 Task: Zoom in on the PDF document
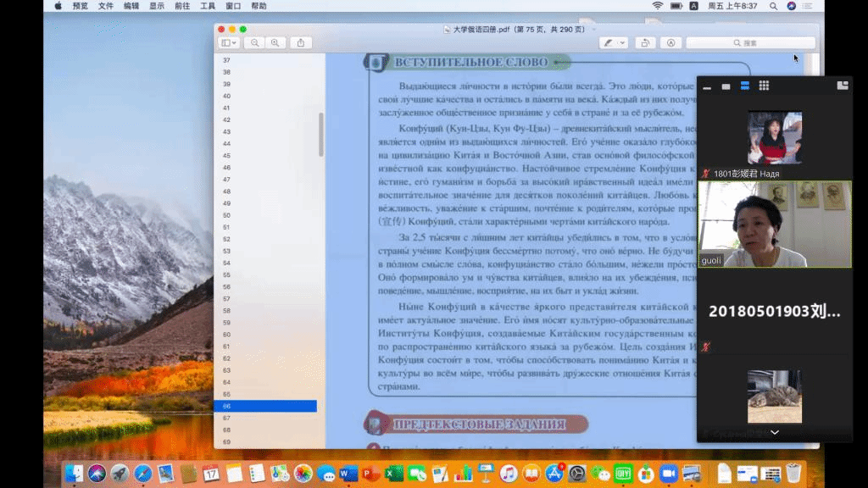click(274, 42)
